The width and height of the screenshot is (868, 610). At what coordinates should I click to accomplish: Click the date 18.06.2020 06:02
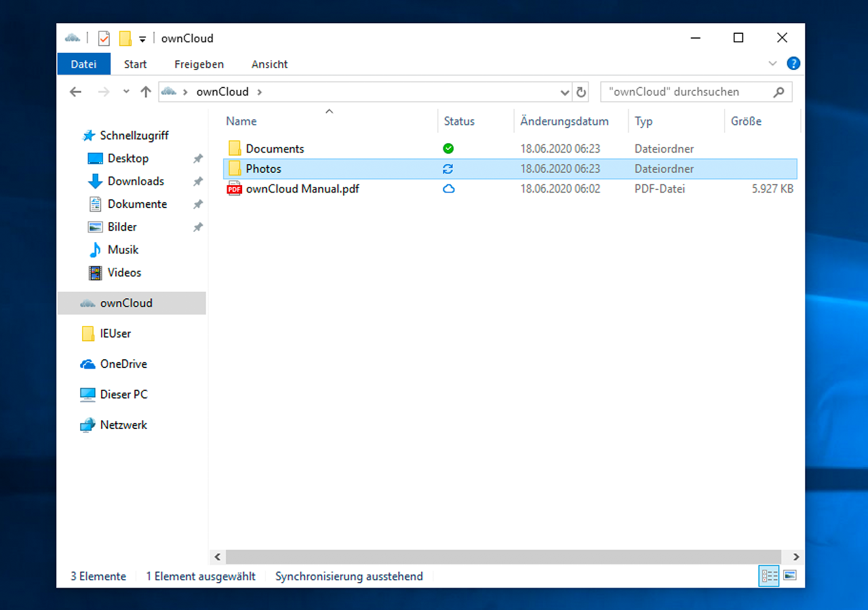click(x=560, y=189)
